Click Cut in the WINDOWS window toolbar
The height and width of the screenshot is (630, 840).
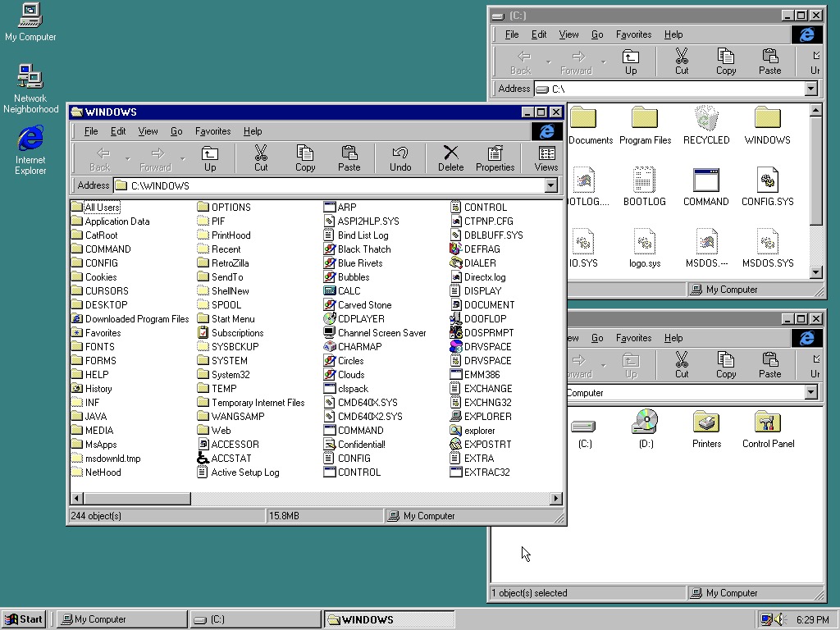point(261,158)
